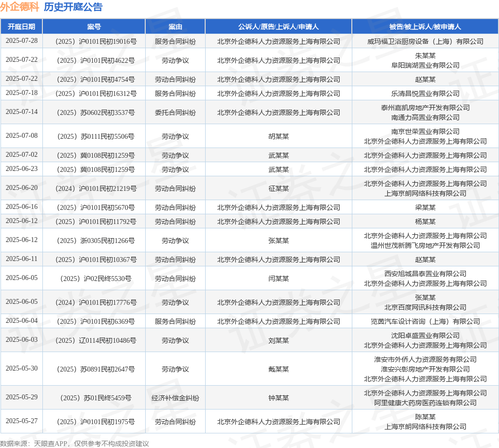Click the hearing date 2025-06-11
This screenshot has width=499, height=448.
coord(21,259)
